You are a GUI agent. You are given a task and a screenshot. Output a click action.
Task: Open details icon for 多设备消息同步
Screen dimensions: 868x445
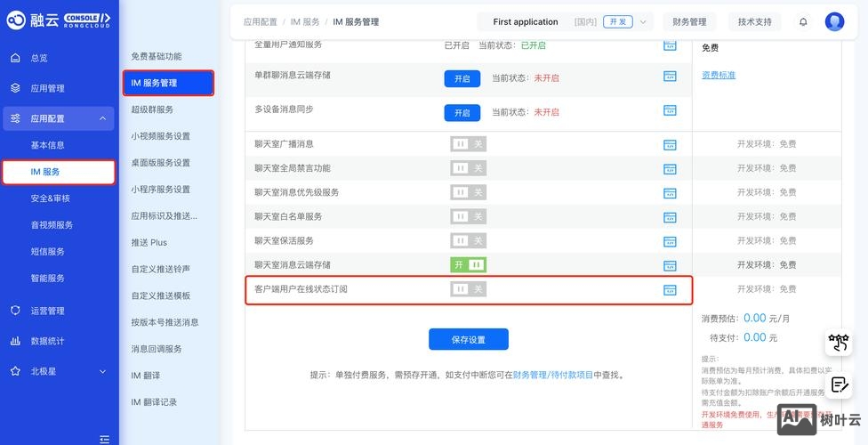click(670, 110)
